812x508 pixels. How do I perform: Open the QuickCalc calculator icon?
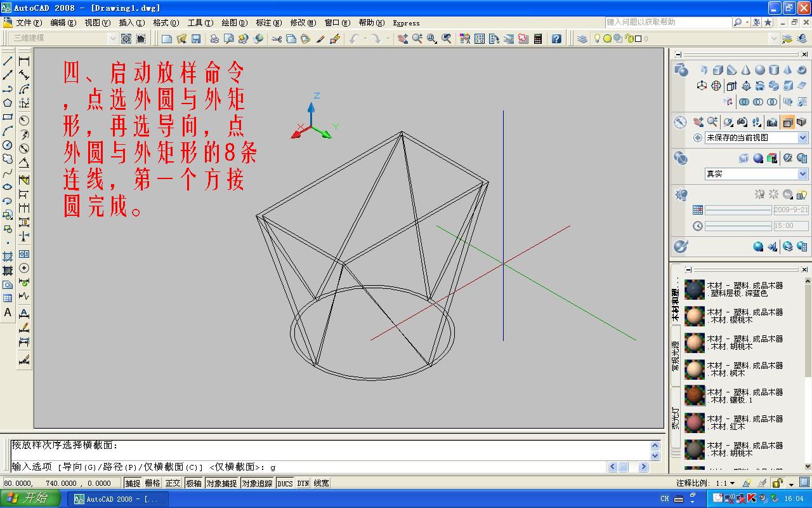point(538,39)
